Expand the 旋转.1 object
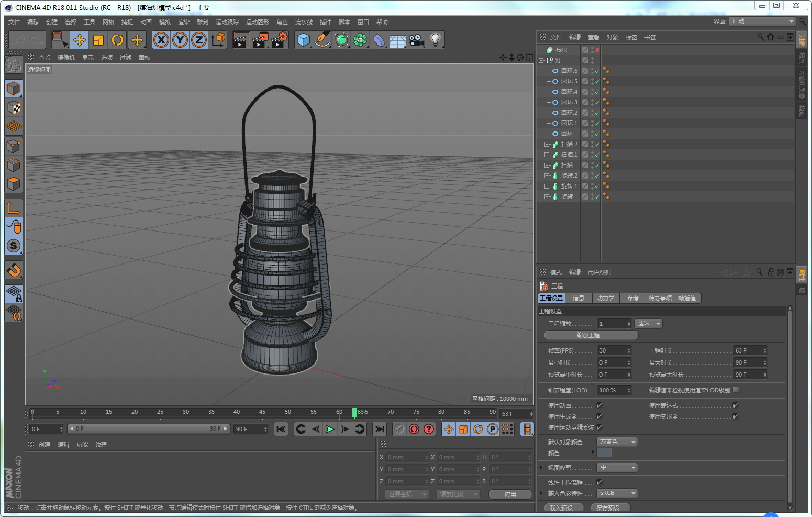812x517 pixels. click(547, 186)
